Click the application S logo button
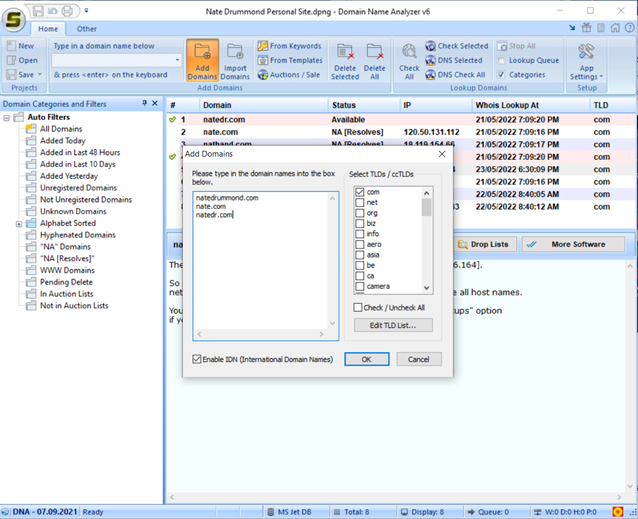 coord(13,19)
